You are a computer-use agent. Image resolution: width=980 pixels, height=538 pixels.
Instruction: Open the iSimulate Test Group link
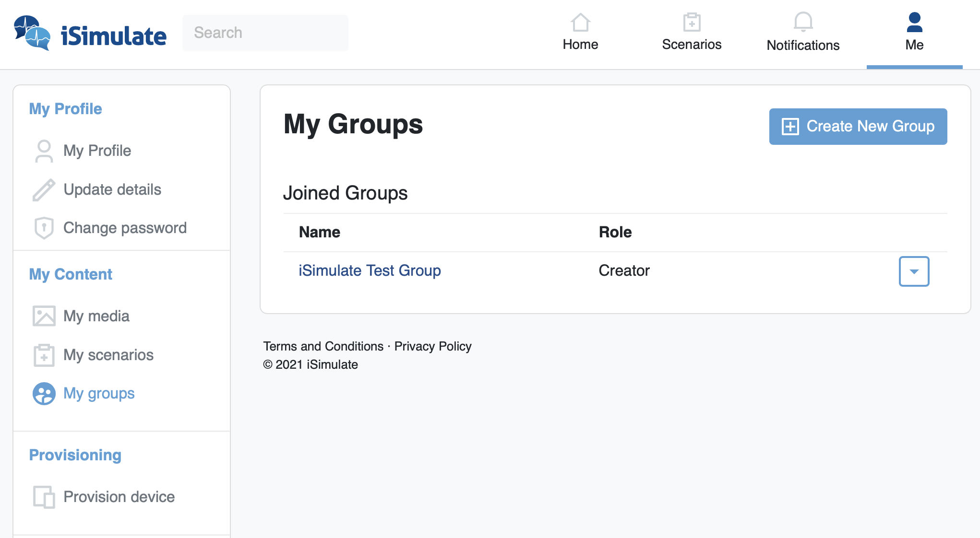370,270
